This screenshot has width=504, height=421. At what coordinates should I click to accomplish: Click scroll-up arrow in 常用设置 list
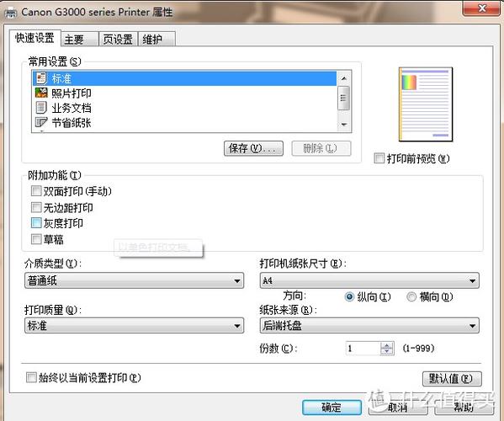(x=344, y=78)
